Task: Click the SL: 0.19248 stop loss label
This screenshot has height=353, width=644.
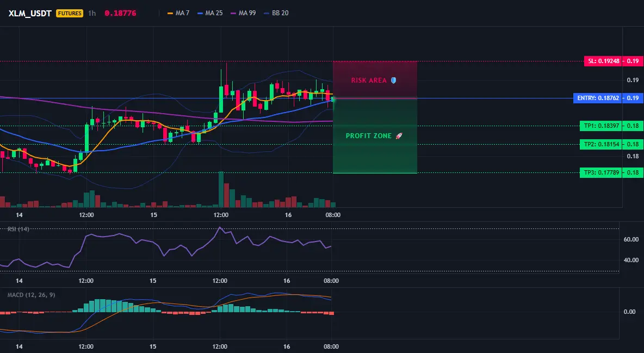Action: tap(603, 61)
